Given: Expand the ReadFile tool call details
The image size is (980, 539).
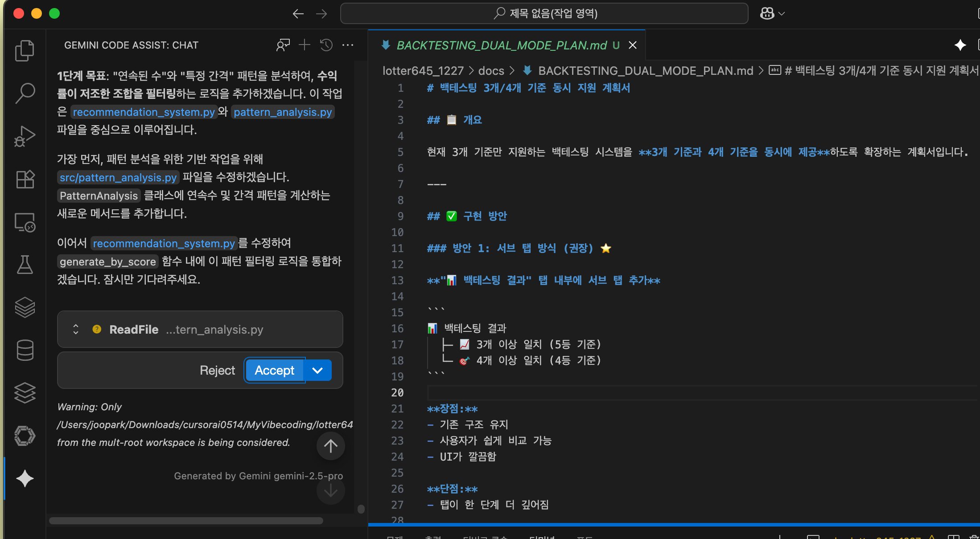Looking at the screenshot, I should click(x=76, y=329).
